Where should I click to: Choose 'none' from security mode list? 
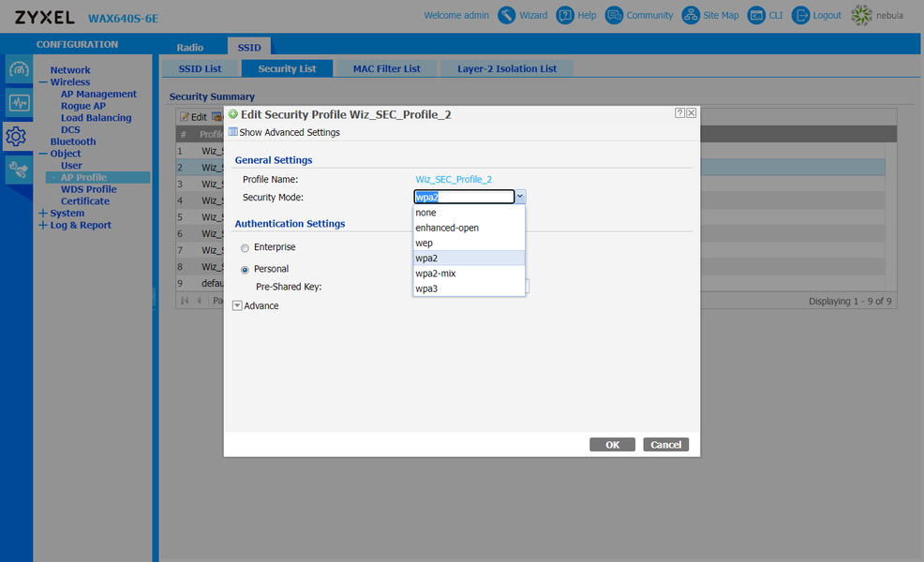coord(469,213)
